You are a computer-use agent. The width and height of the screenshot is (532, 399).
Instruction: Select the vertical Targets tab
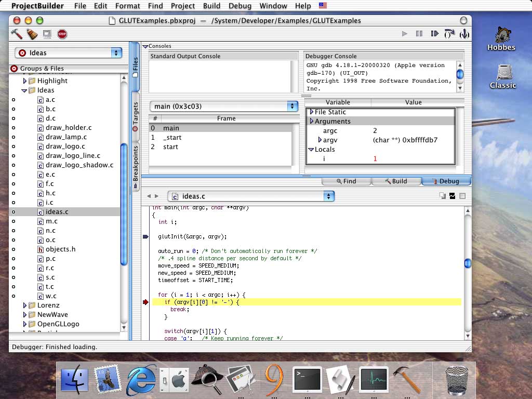coord(136,117)
